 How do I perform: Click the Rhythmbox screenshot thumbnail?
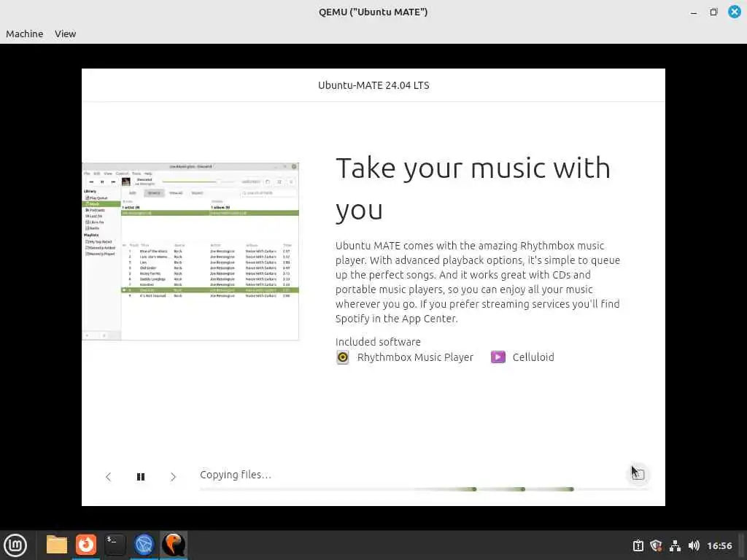(190, 252)
